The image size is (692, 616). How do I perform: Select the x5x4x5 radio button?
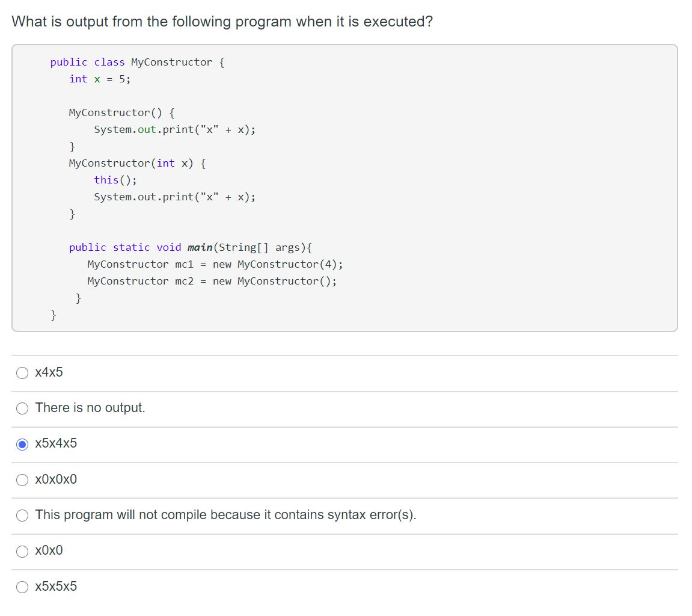click(22, 443)
